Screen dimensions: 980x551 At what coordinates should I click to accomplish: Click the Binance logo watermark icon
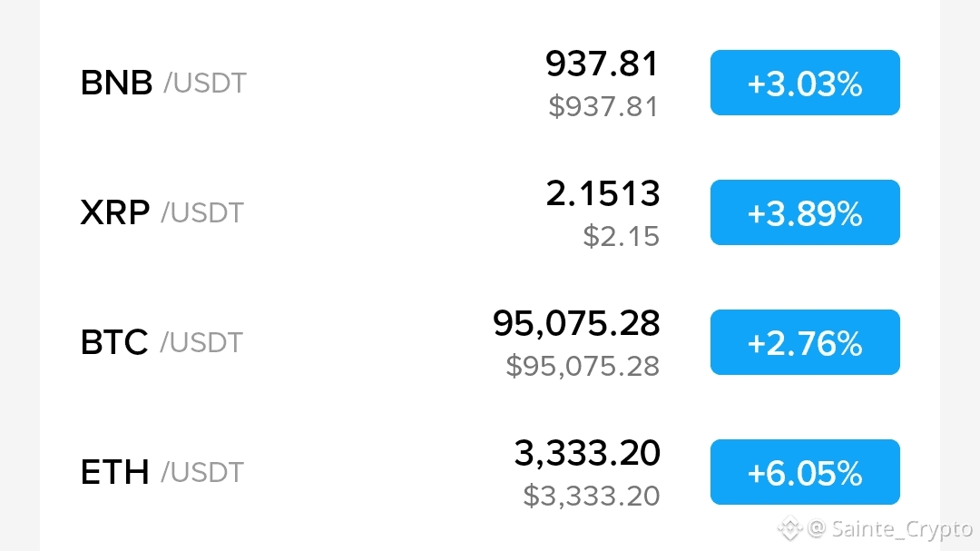coord(789,528)
